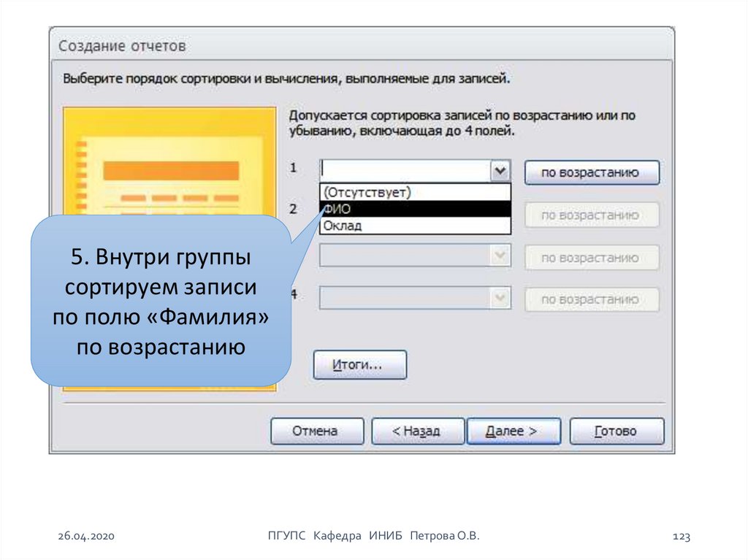This screenshot has width=748, height=560.
Task: Click the blue step 5 callout bubble
Action: 160,301
